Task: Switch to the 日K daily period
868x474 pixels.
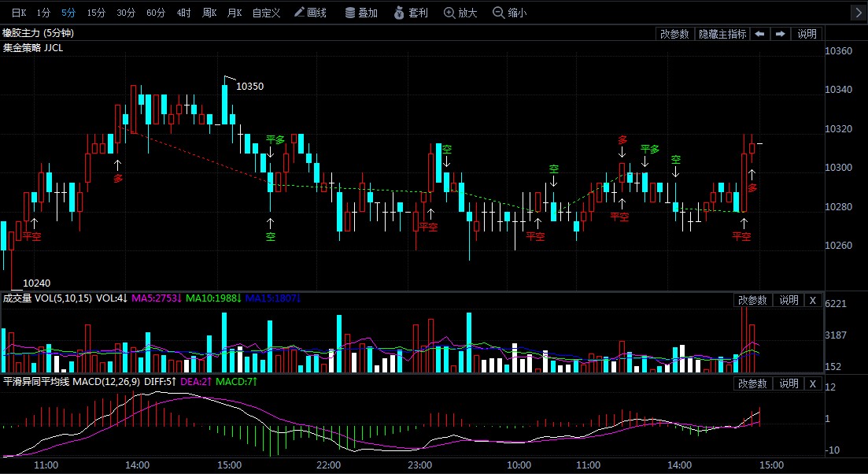Action: [x=17, y=13]
